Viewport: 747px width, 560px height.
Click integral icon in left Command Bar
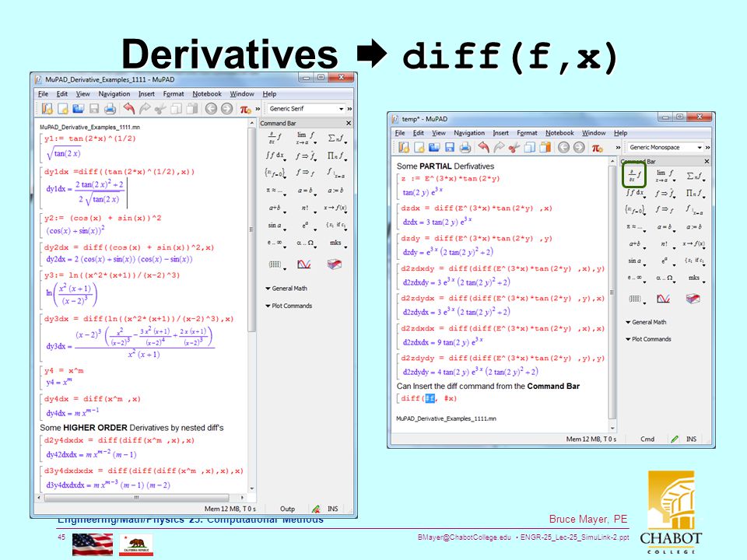pos(275,156)
